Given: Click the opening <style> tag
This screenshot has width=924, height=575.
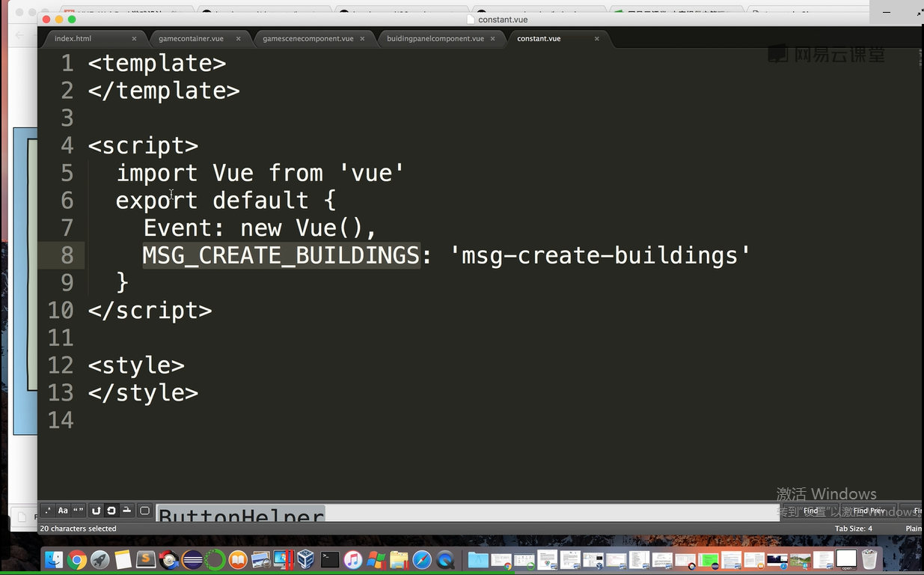Looking at the screenshot, I should [x=136, y=365].
